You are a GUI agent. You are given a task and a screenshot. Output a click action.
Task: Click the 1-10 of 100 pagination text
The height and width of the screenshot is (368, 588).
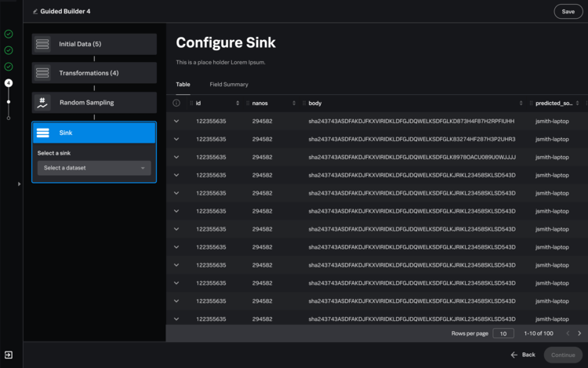pos(539,333)
